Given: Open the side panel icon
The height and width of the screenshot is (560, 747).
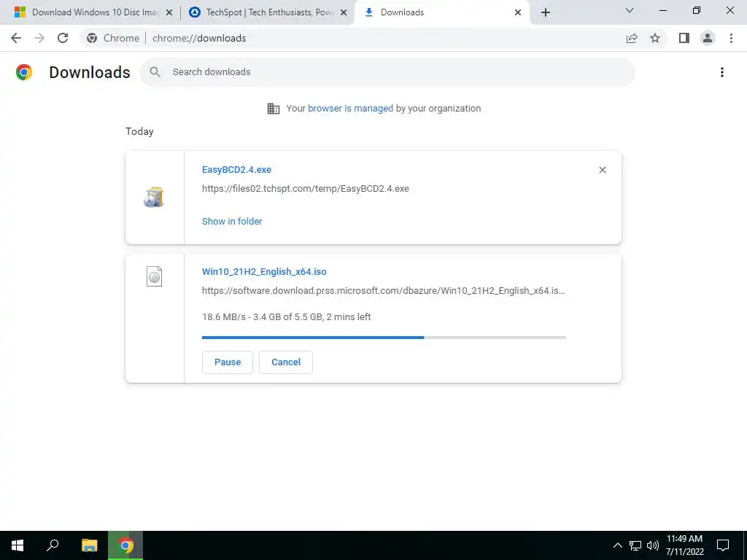Looking at the screenshot, I should (x=684, y=38).
